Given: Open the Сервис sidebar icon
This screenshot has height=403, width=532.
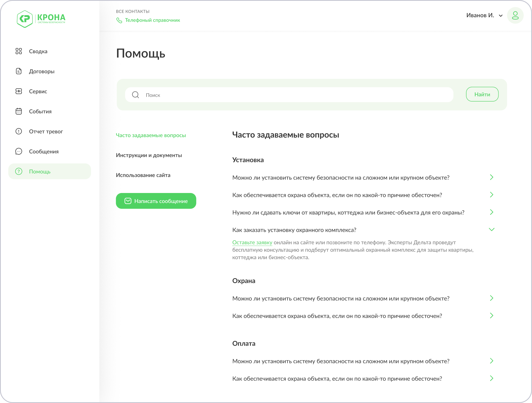Looking at the screenshot, I should [x=19, y=91].
